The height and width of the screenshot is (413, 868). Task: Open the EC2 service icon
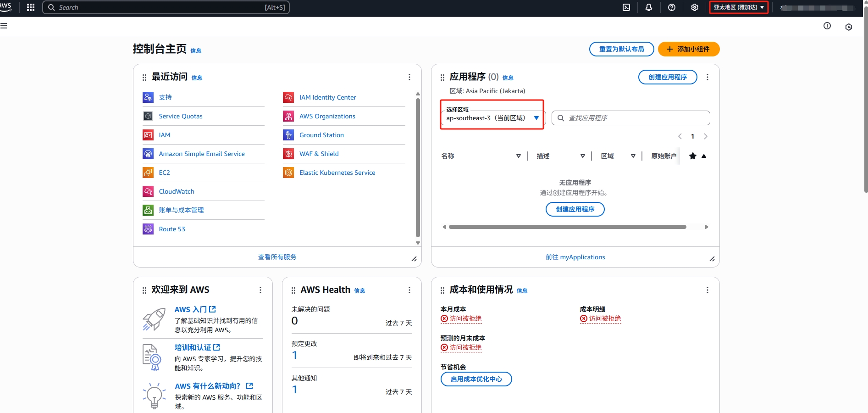[148, 173]
